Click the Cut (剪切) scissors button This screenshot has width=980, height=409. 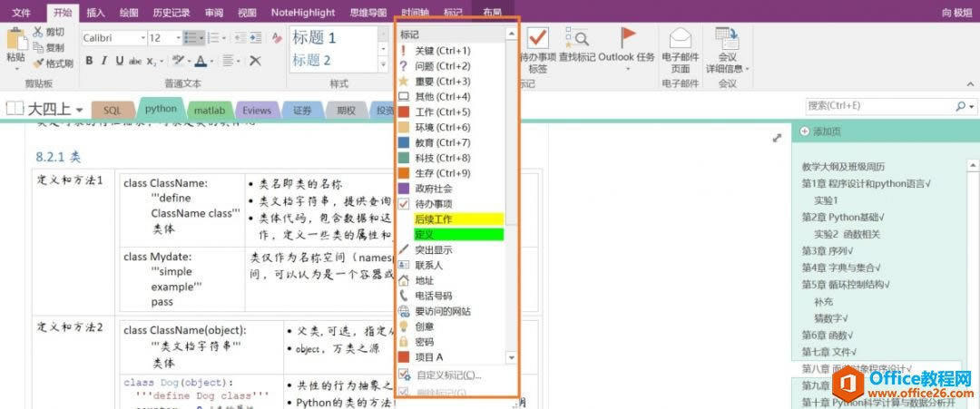(x=47, y=33)
